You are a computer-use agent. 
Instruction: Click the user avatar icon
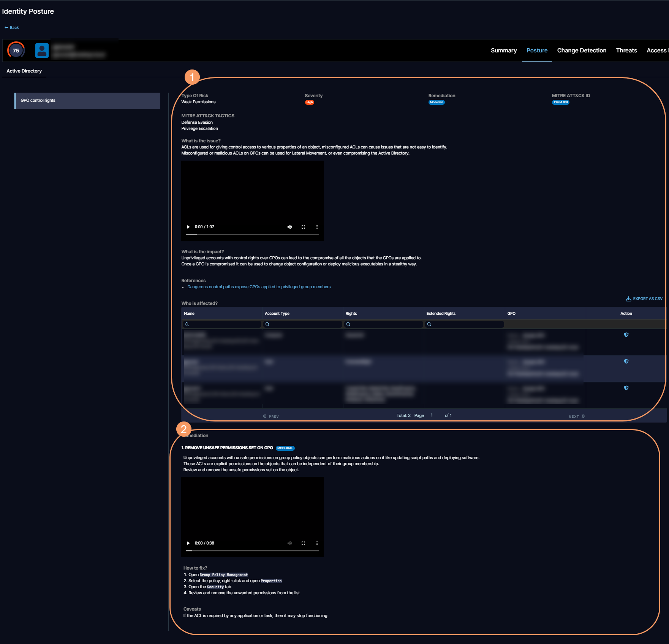pyautogui.click(x=42, y=51)
